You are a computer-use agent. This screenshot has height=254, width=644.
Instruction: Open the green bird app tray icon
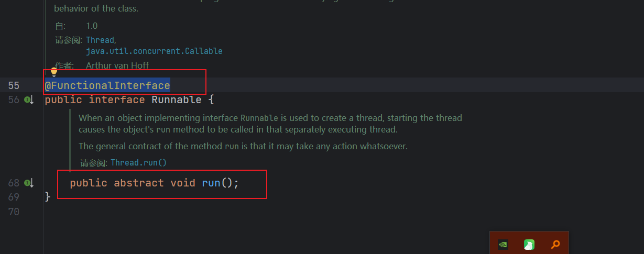pyautogui.click(x=529, y=244)
